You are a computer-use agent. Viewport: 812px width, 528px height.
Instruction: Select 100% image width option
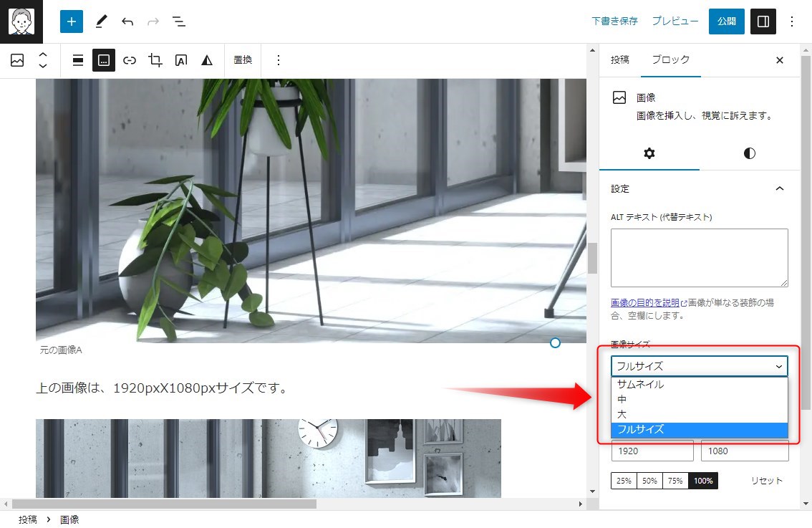702,481
